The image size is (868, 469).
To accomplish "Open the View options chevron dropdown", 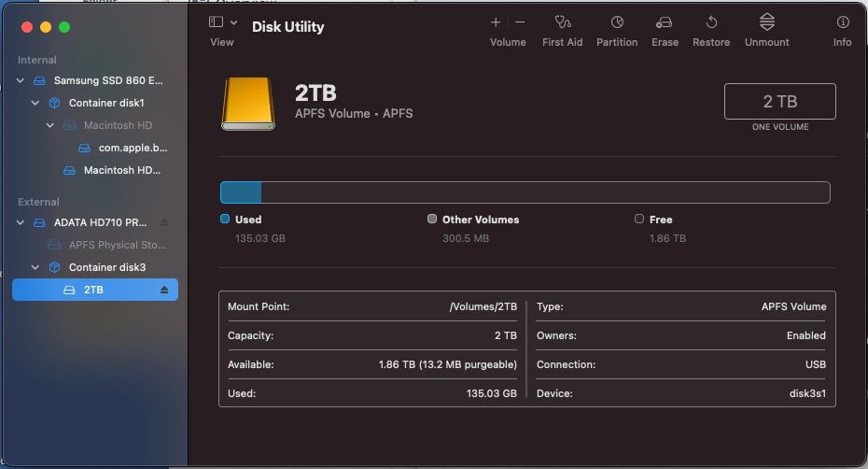I will (233, 22).
